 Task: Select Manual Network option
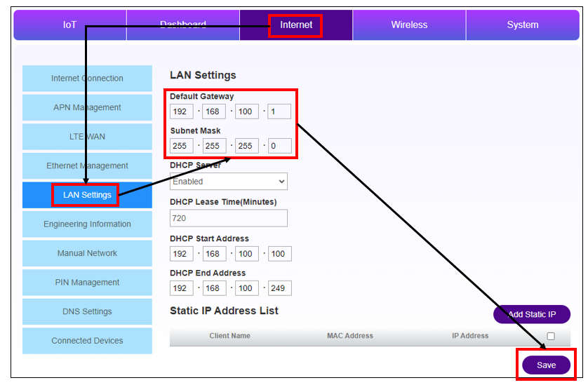pyautogui.click(x=87, y=253)
